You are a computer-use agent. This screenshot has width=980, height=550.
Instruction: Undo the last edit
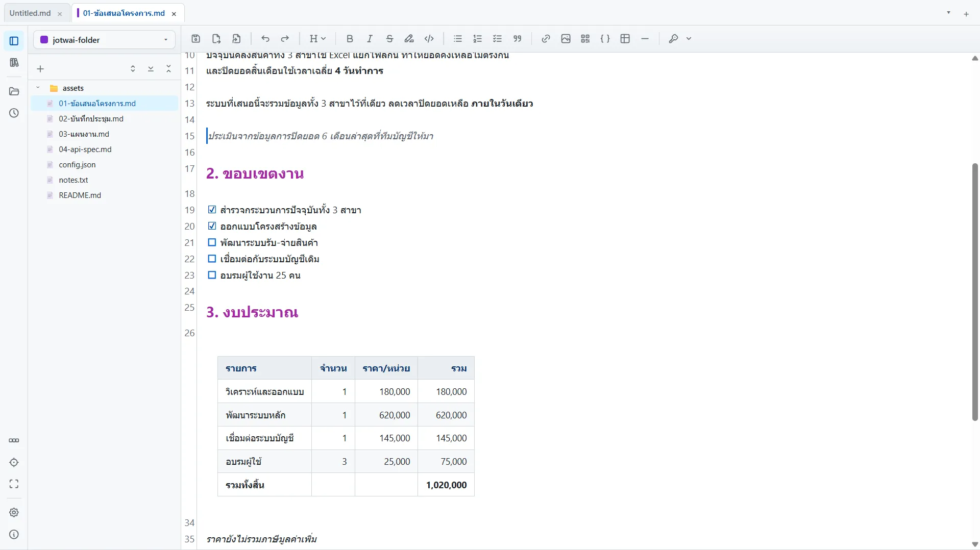point(265,39)
